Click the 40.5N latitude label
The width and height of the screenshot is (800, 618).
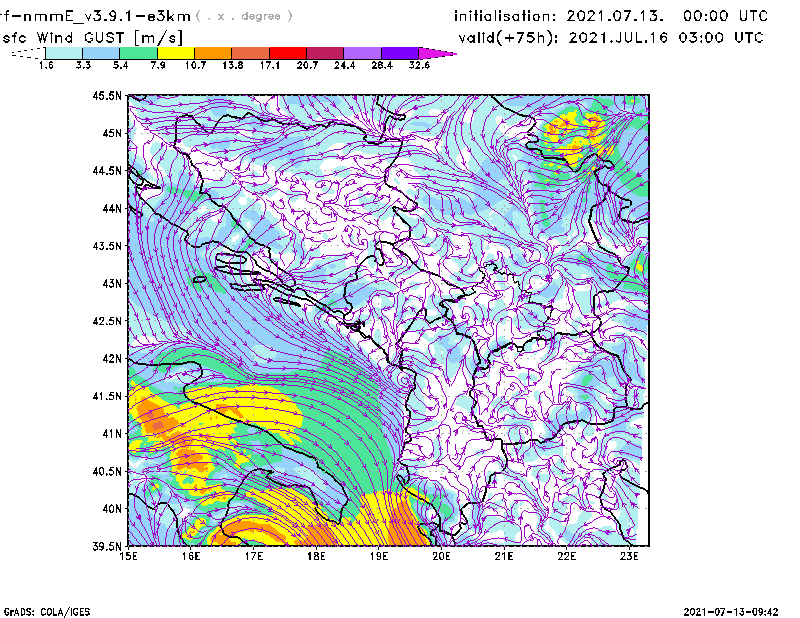(107, 471)
